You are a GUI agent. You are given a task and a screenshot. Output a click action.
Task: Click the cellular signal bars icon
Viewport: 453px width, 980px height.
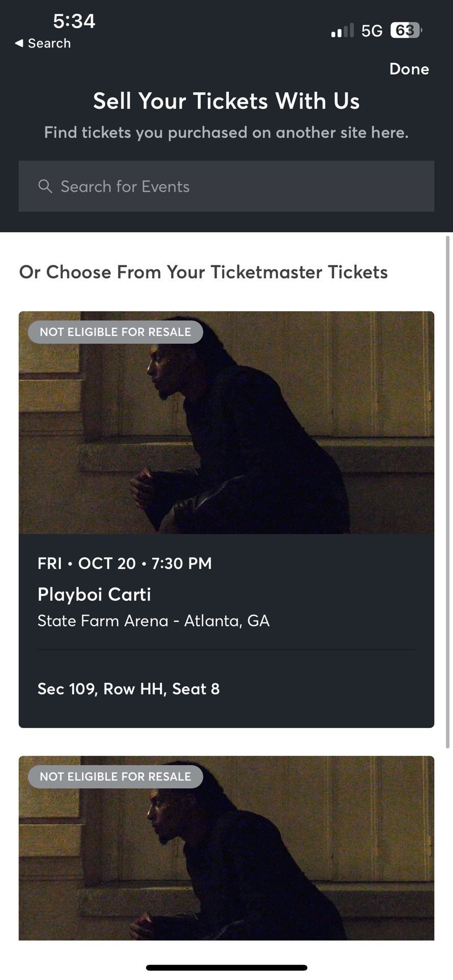click(342, 31)
